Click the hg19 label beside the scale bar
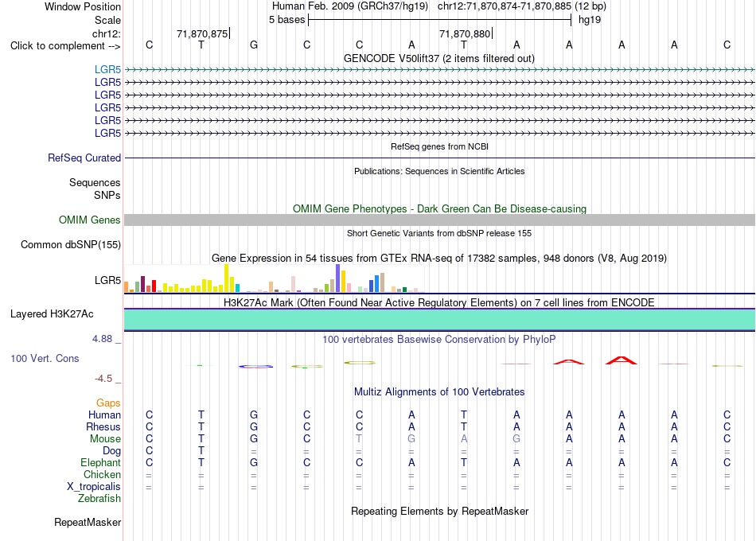Viewport: 756px width, 541px height. 590,20
